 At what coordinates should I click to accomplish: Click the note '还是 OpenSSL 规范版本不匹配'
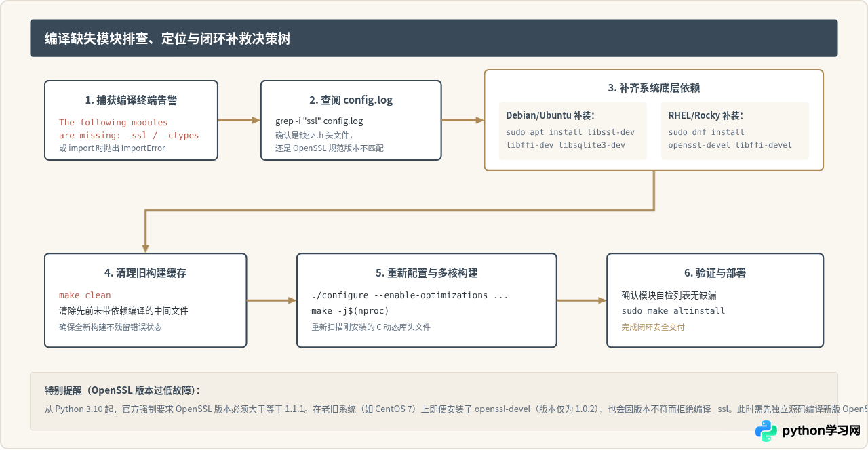coord(330,148)
